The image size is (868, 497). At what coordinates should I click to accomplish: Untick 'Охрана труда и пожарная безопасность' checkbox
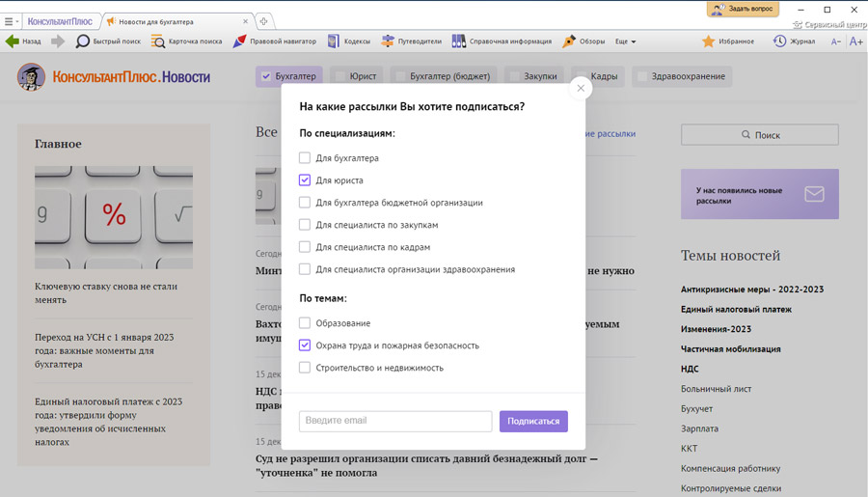click(305, 345)
